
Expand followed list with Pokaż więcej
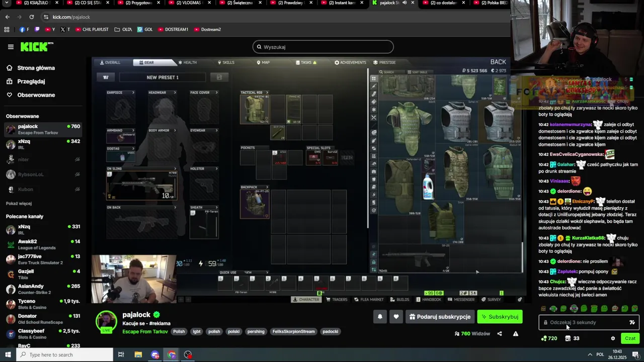click(19, 204)
